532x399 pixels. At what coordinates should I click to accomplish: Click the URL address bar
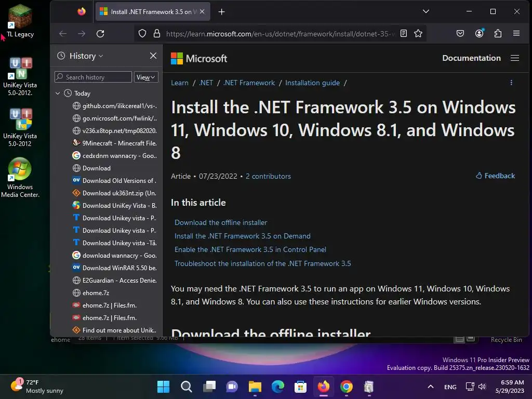point(280,34)
